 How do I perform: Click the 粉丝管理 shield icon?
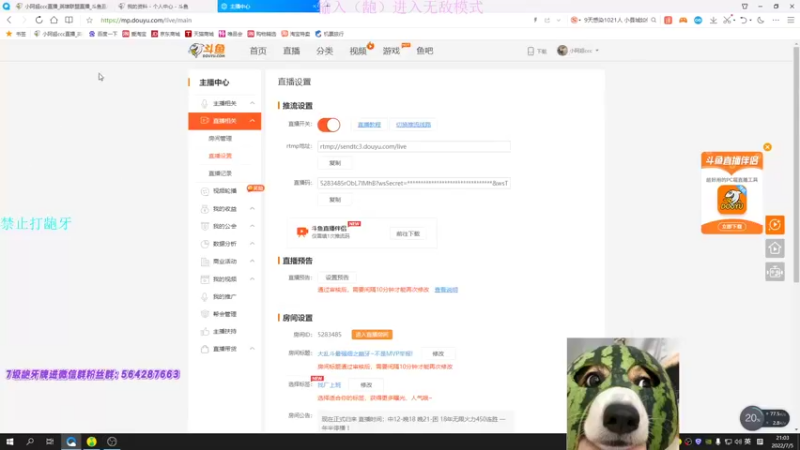click(205, 314)
